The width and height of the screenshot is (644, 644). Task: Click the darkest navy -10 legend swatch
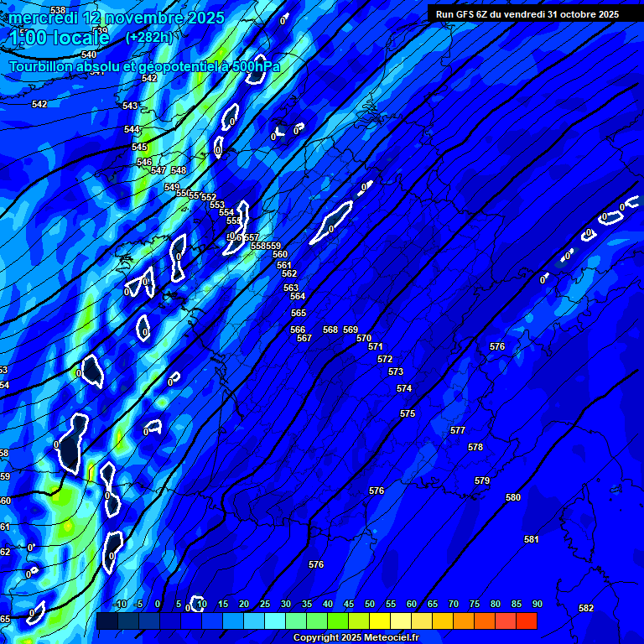click(x=107, y=621)
